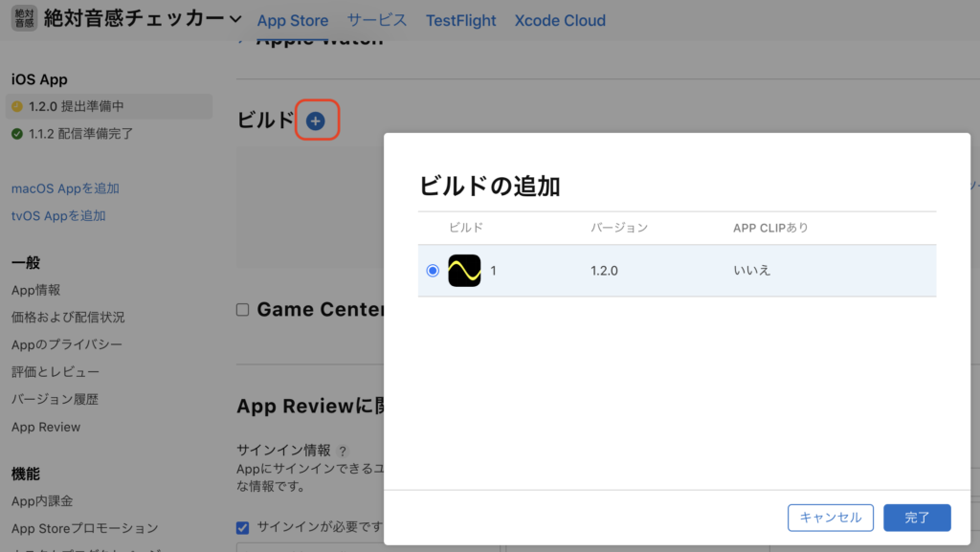980x552 pixels.
Task: Open the サービス tab
Action: (x=377, y=21)
